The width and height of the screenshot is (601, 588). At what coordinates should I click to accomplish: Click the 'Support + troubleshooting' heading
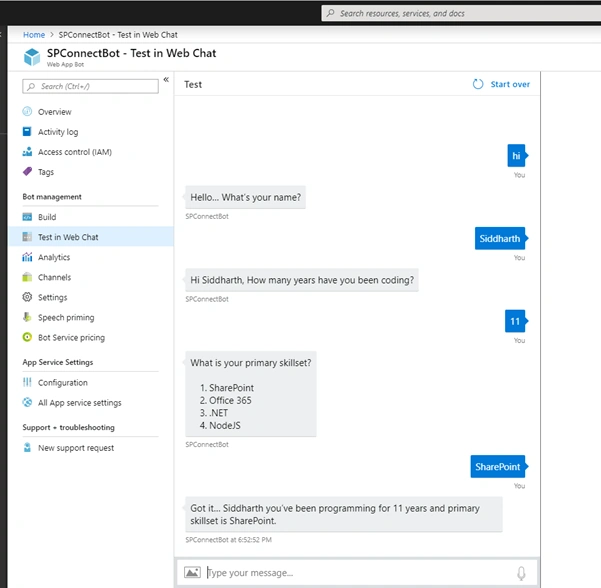[68, 427]
